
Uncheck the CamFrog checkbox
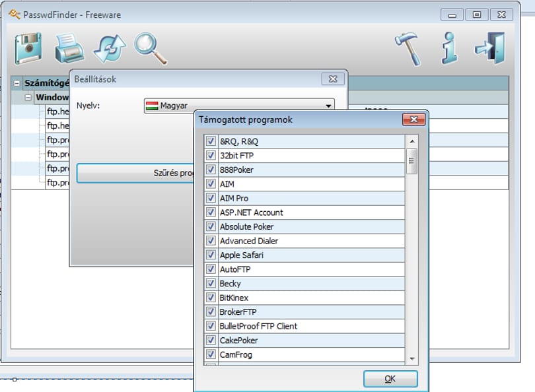point(211,354)
